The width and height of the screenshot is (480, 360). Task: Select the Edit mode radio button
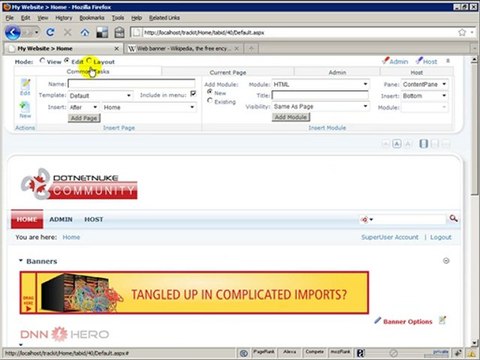click(x=67, y=61)
